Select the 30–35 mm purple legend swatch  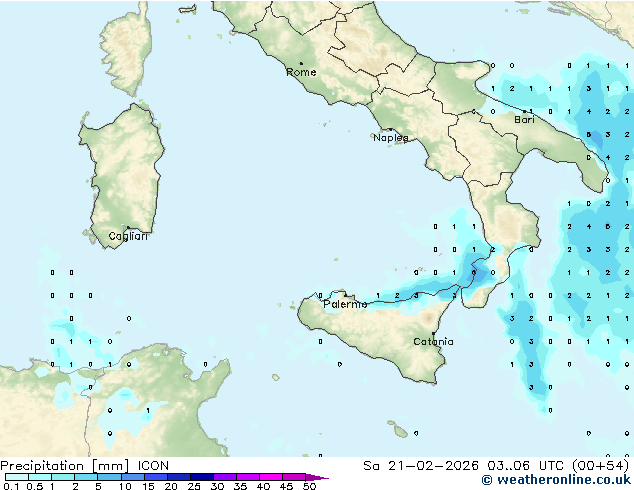click(225, 477)
